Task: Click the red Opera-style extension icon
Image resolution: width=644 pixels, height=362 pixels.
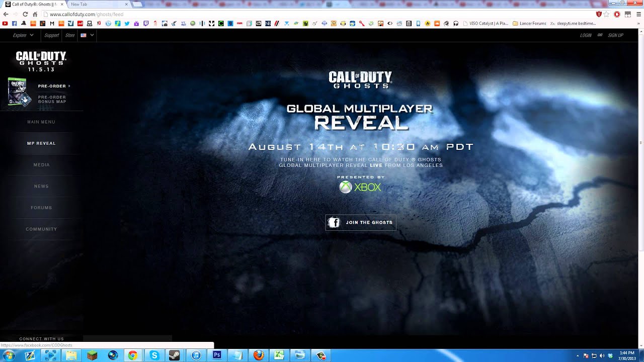Action: [617, 14]
